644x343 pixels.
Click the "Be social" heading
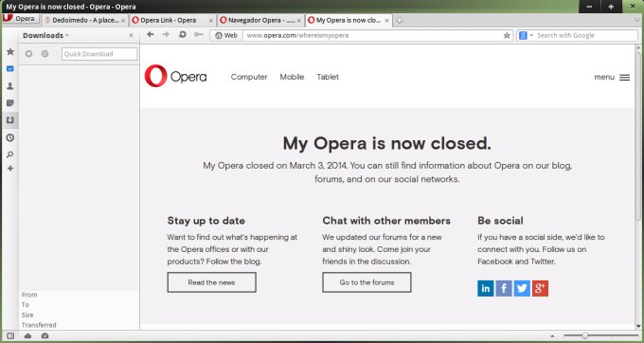coord(500,221)
